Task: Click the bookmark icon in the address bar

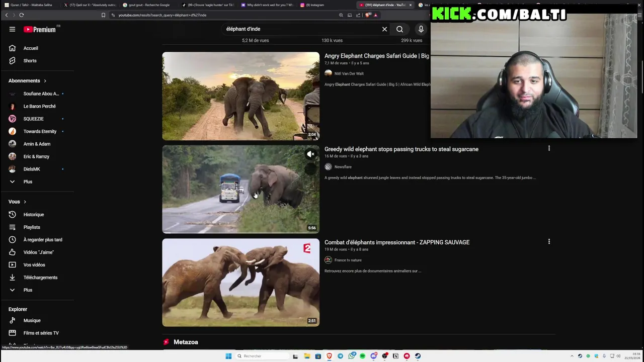Action: (x=103, y=15)
